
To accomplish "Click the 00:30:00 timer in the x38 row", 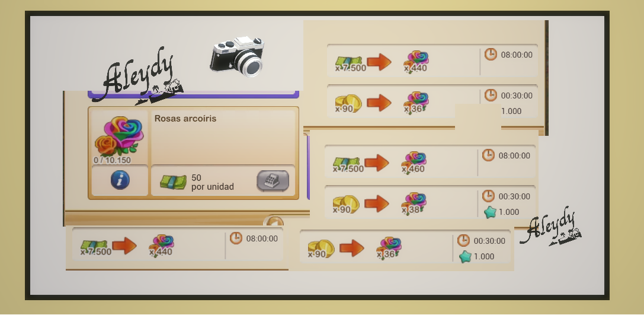I will 514,196.
